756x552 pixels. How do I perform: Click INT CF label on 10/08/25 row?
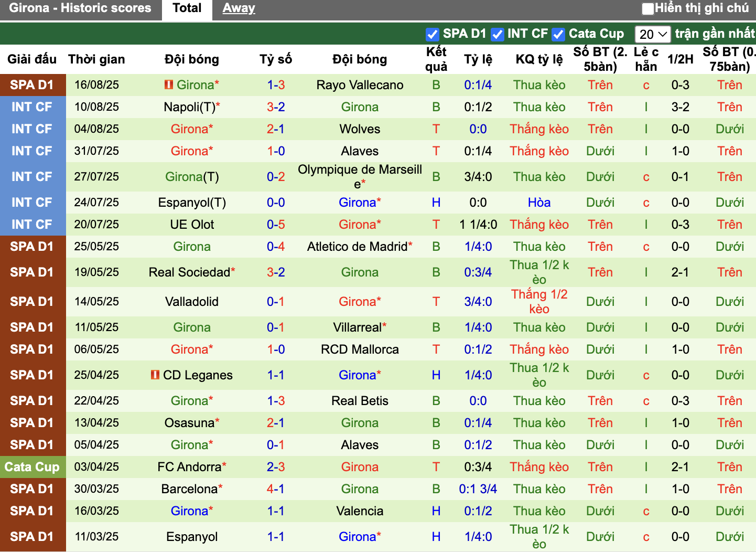32,107
